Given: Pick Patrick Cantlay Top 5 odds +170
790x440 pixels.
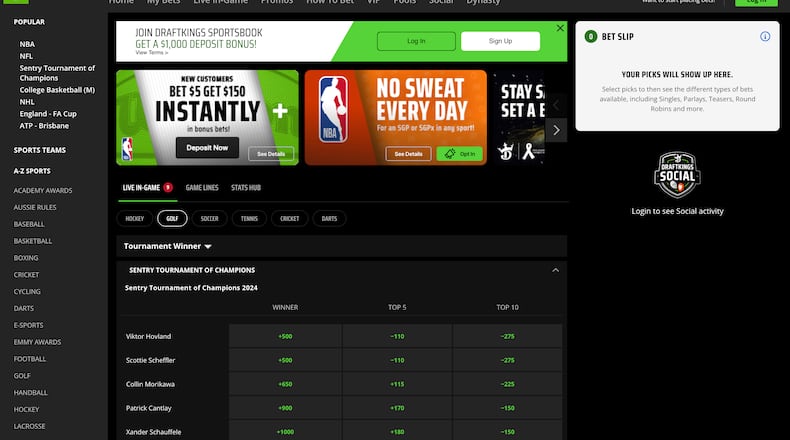Looking at the screenshot, I should [x=397, y=408].
